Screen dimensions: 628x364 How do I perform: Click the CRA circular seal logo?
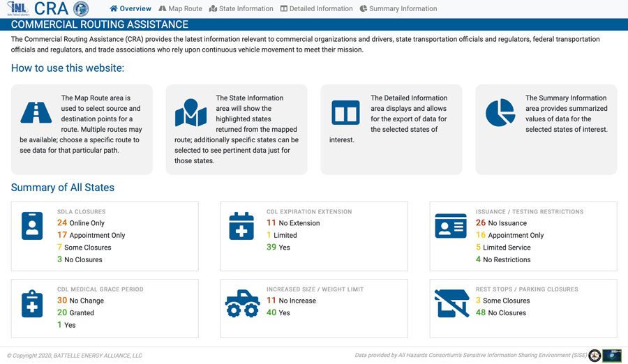(x=81, y=9)
